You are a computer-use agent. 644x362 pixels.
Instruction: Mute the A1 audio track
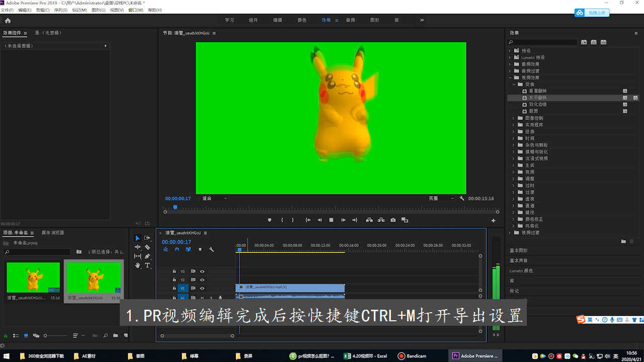(202, 298)
